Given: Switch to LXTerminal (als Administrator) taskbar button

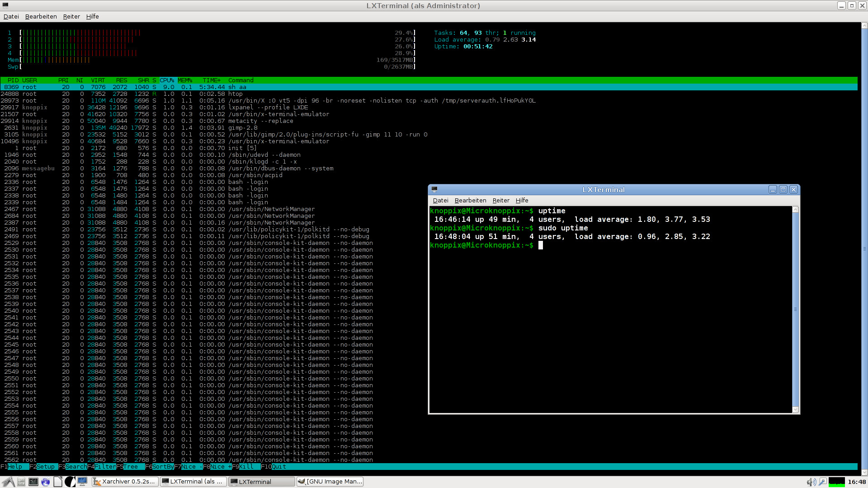Looking at the screenshot, I should click(x=193, y=482).
